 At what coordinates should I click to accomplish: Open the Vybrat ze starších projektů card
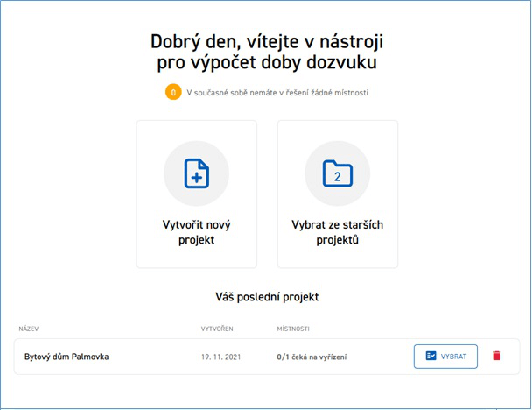point(338,194)
